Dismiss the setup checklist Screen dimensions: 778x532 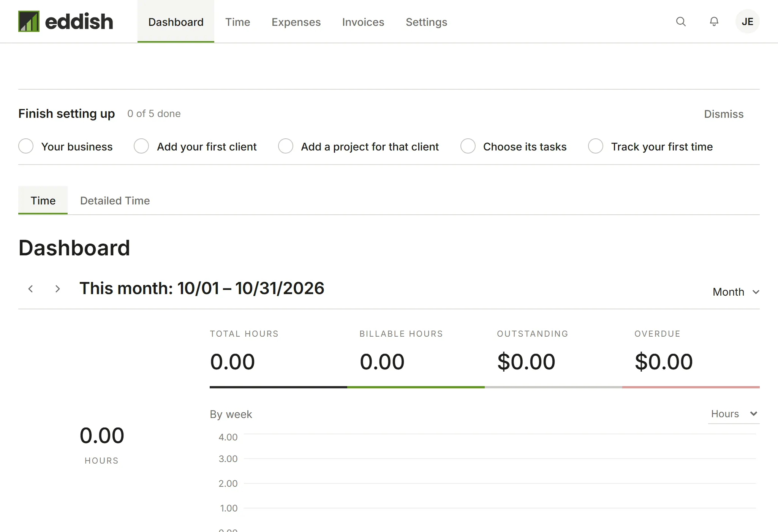[724, 114]
